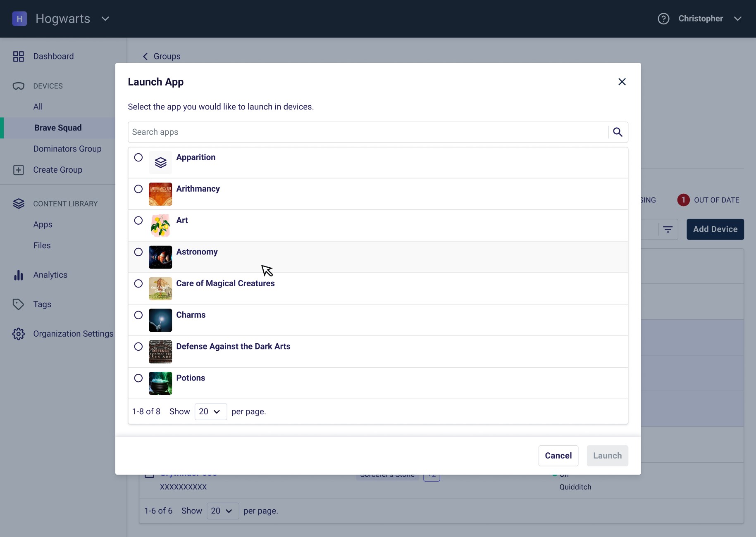The width and height of the screenshot is (756, 537).
Task: Go back to Groups link
Action: [167, 56]
